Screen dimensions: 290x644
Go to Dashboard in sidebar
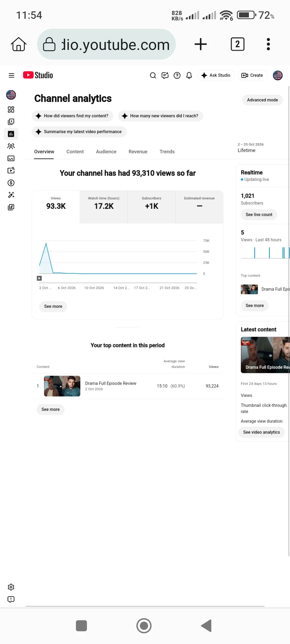11,109
